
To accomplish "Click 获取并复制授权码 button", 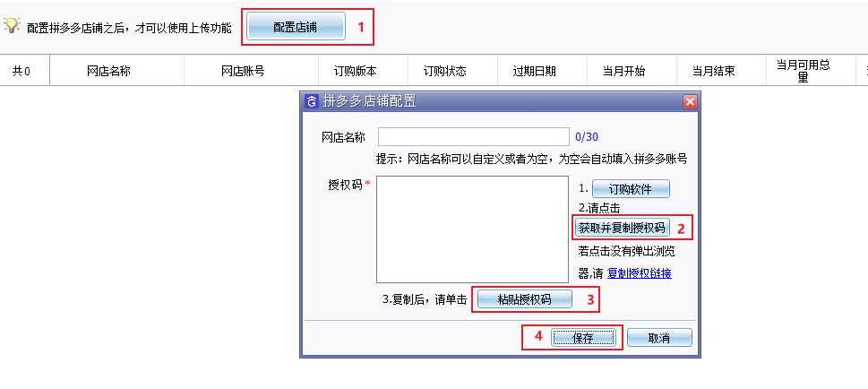I will pyautogui.click(x=623, y=227).
